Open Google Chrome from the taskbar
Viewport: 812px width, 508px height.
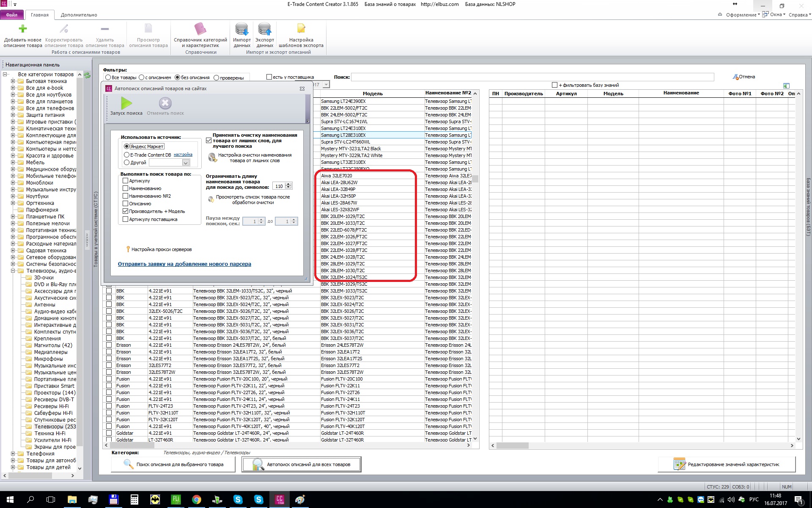[x=196, y=500]
